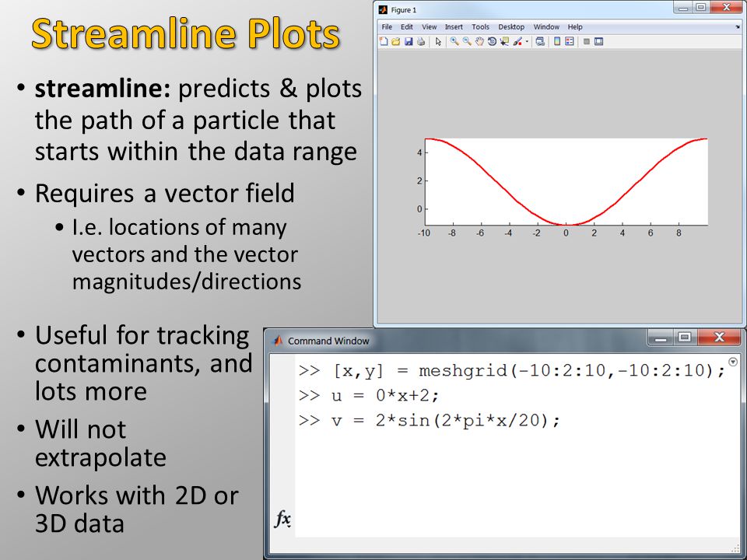Click the 'Will not extrapolate' bullet

pyautogui.click(x=100, y=443)
